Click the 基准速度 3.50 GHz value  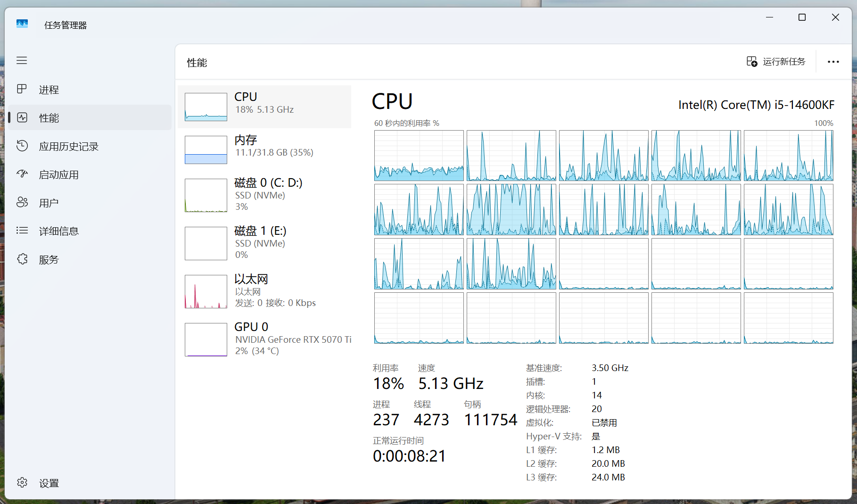coord(610,368)
